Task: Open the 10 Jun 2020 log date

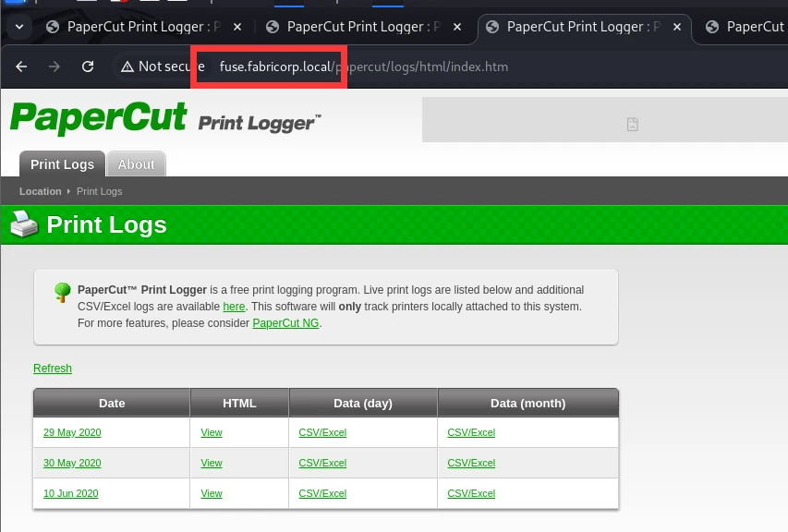Action: point(71,493)
